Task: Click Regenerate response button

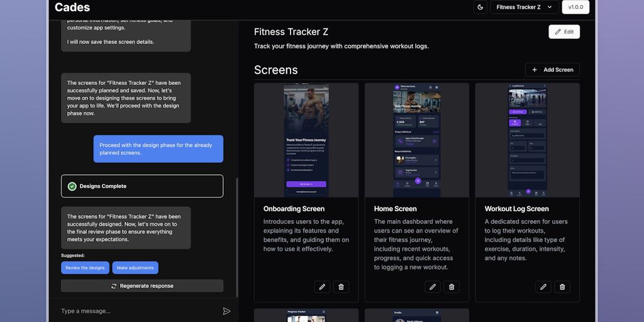Action: 142,286
